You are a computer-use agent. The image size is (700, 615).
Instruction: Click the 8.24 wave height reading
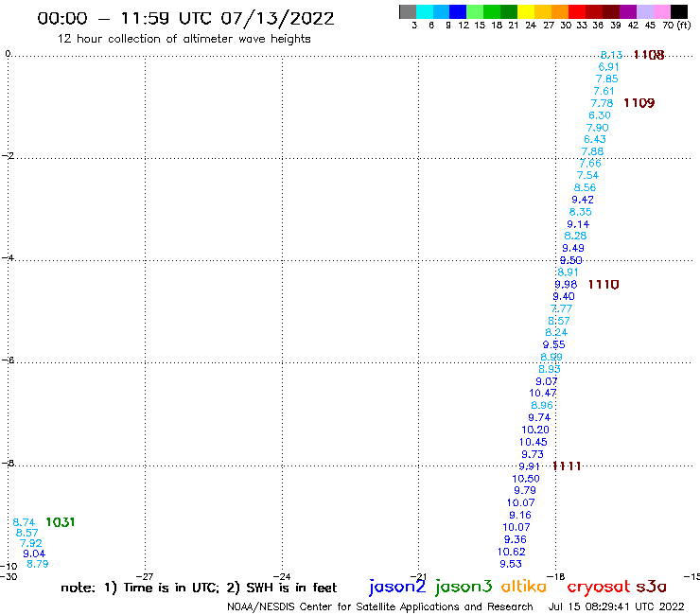[x=556, y=332]
